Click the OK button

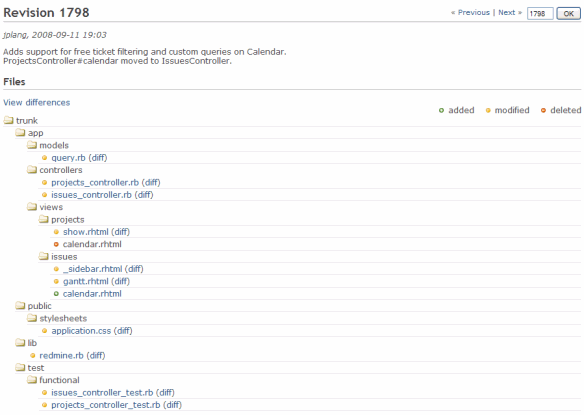tap(568, 14)
